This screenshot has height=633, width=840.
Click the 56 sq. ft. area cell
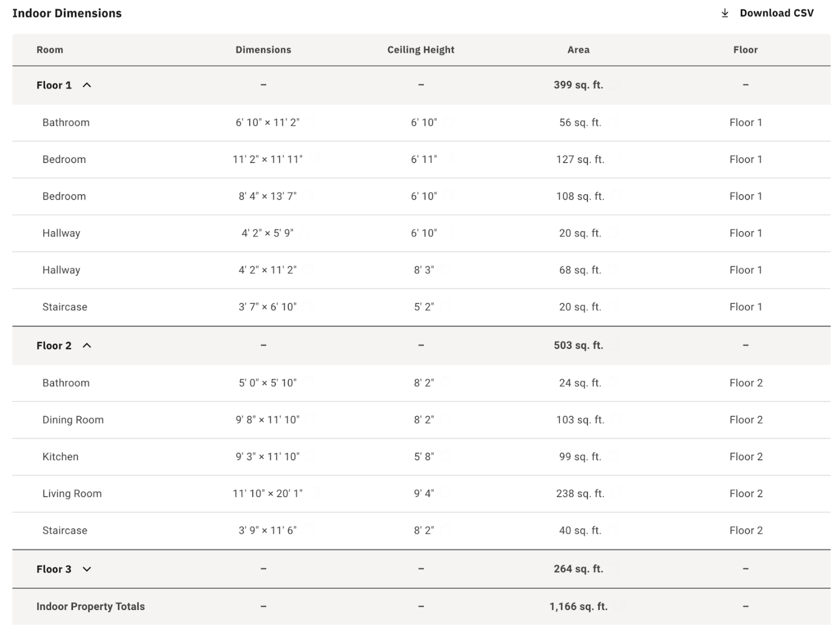point(580,122)
